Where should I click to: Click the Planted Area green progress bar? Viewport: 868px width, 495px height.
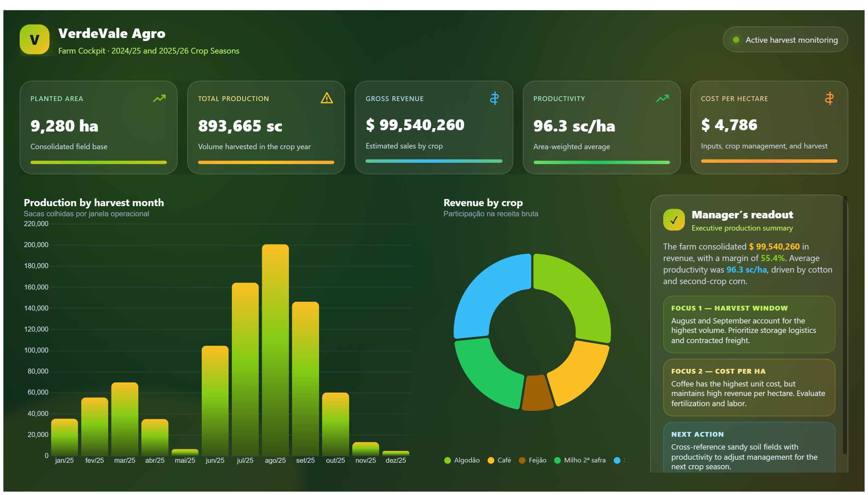point(99,162)
